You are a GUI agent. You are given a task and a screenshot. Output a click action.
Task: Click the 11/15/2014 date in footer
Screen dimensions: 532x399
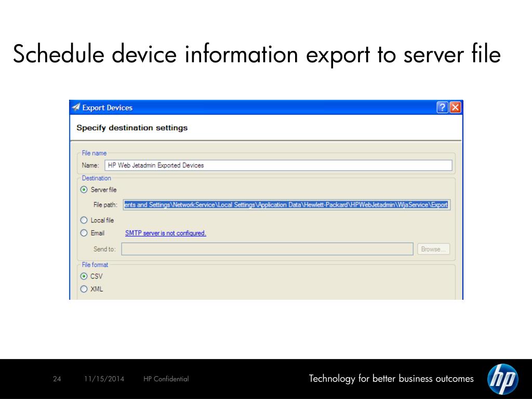(x=104, y=379)
